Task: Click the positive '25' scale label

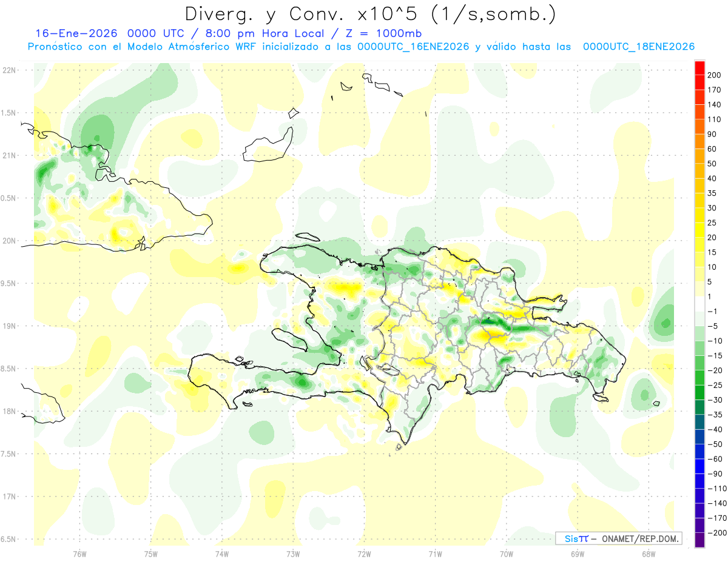Action: (713, 222)
